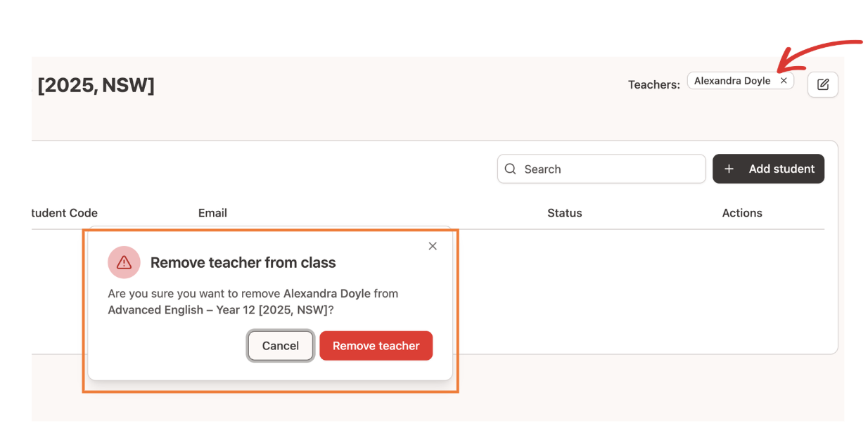This screenshot has height=433, width=868.
Task: Select the Status column header
Action: point(565,213)
